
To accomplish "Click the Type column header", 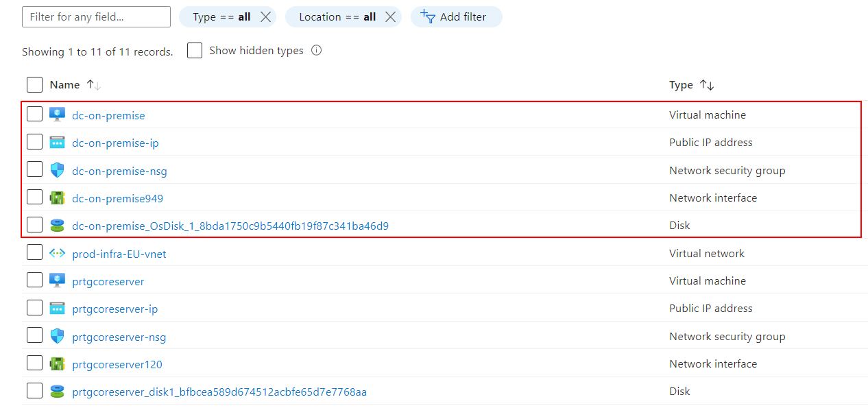I will point(681,85).
